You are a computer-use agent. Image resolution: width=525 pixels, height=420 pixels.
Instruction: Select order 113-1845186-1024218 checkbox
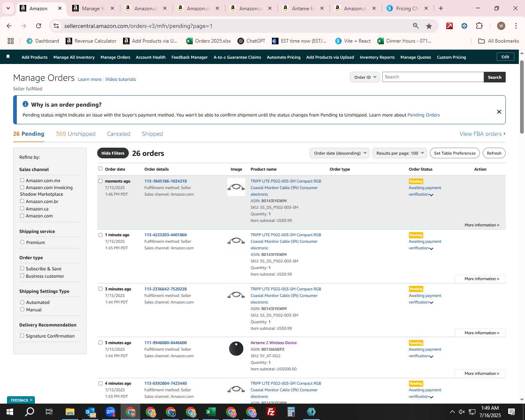coord(100,181)
